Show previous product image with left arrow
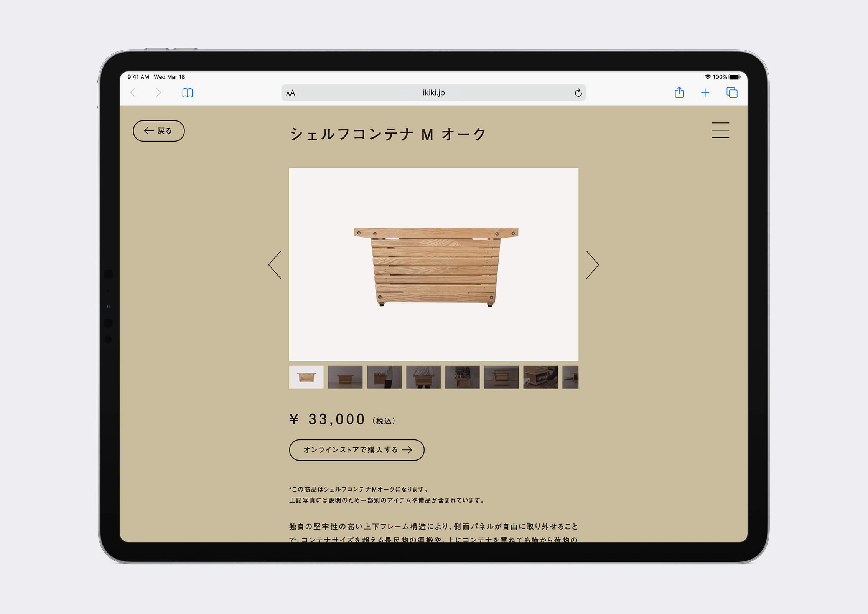 [275, 265]
